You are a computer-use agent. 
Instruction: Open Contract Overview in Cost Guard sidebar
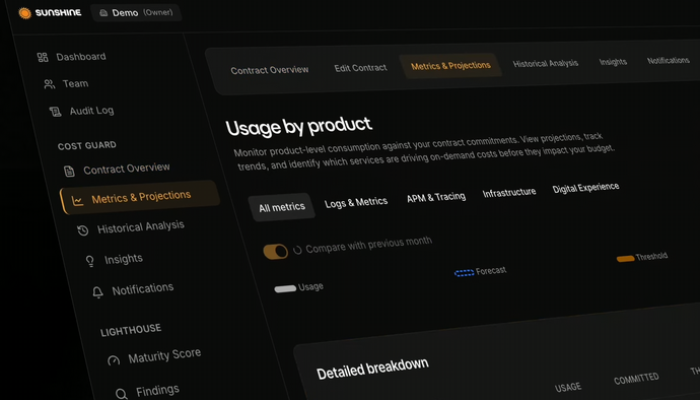[126, 168]
